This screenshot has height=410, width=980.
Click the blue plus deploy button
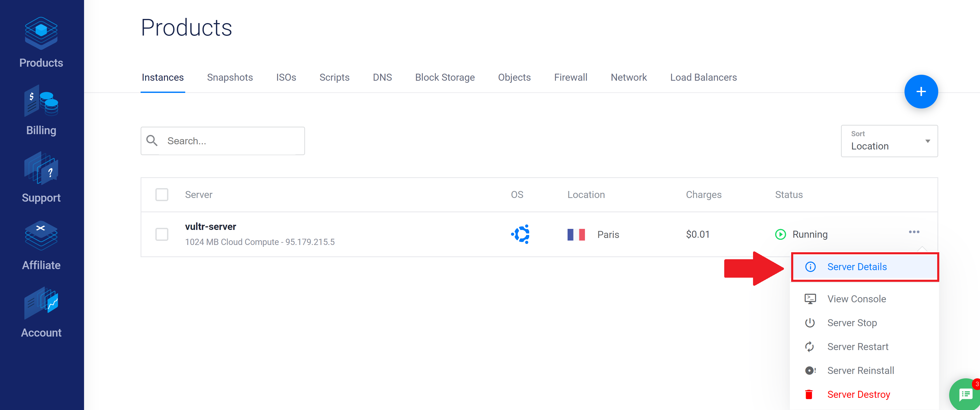(921, 92)
